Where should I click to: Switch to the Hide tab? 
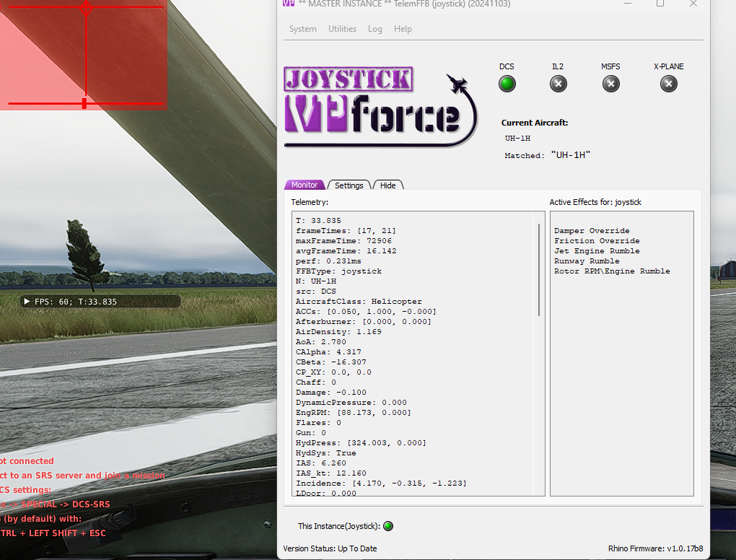[387, 185]
